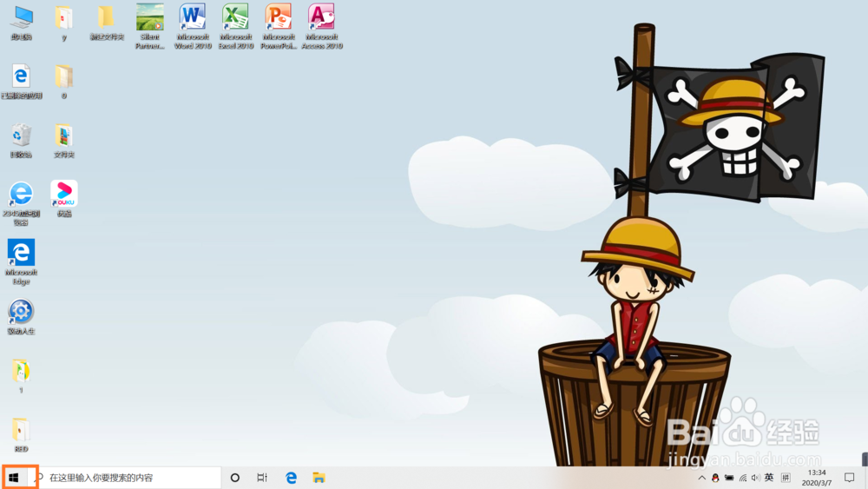Open File Explorer from the taskbar

pos(319,478)
